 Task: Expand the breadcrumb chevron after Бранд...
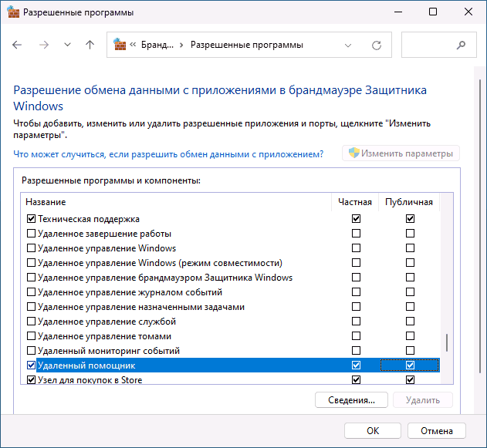point(181,45)
